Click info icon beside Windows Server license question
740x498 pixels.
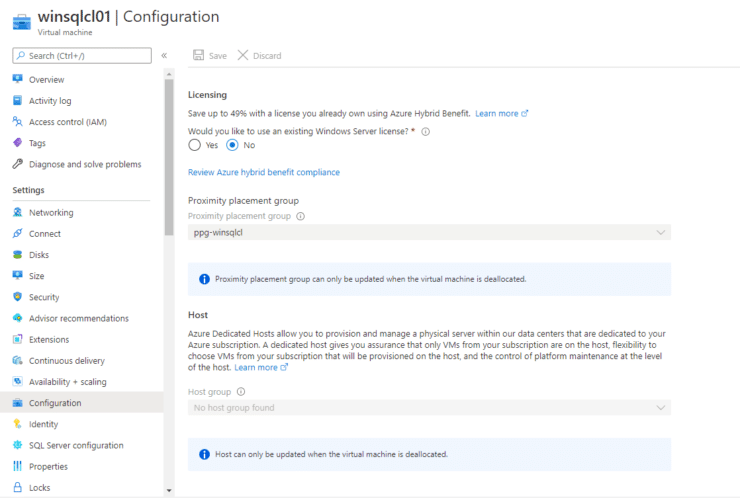coord(426,132)
